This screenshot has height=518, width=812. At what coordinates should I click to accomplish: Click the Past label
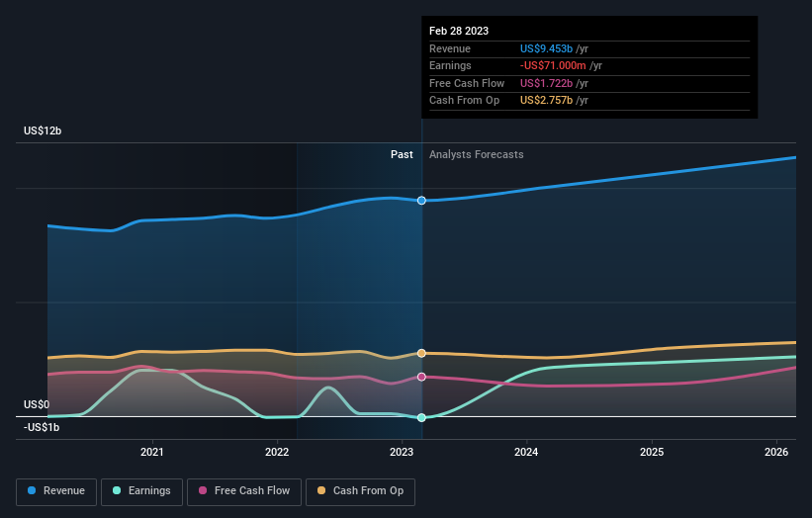point(402,155)
